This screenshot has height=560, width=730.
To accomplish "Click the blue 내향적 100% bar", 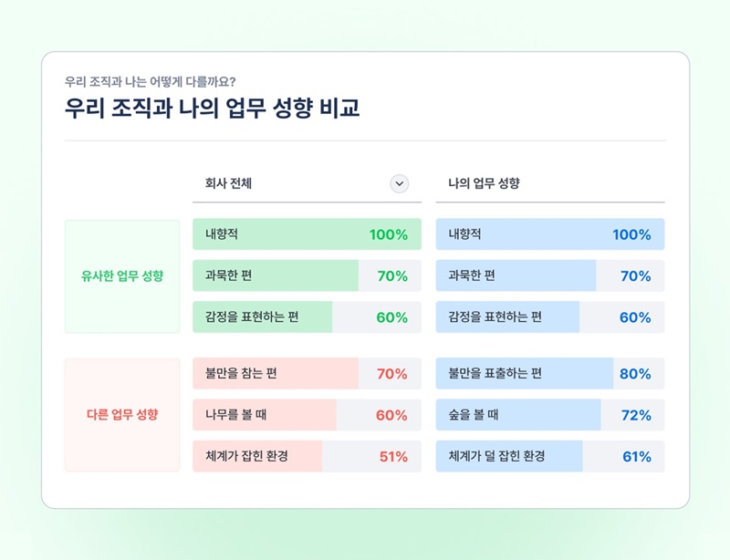I will point(549,234).
